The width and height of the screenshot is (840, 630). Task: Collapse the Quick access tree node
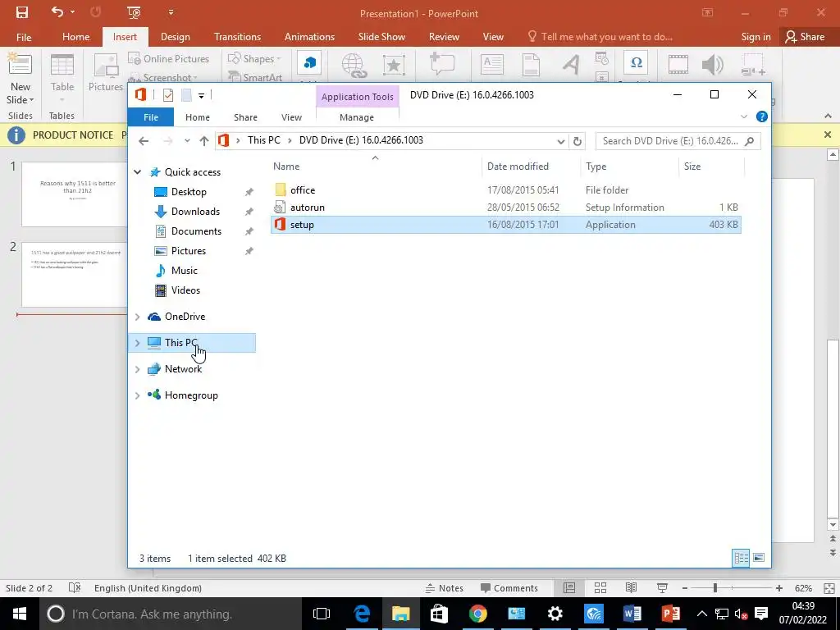point(138,172)
